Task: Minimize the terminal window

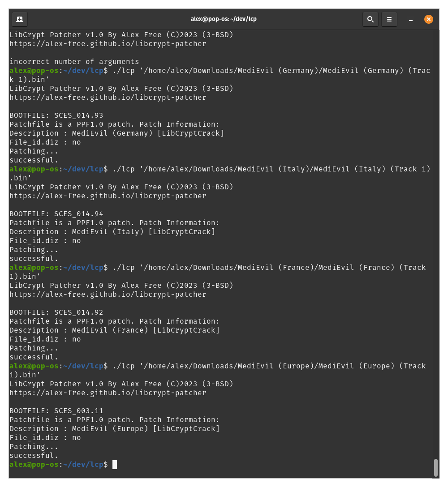Action: [411, 20]
